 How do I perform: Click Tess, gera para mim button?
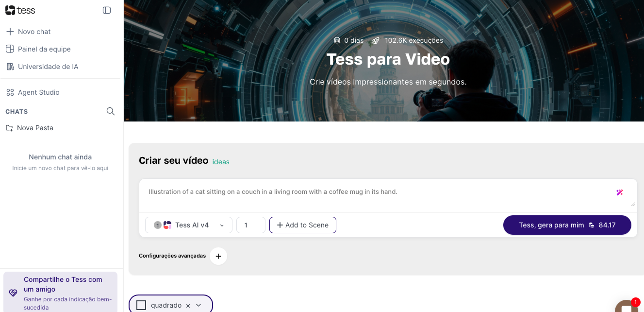(567, 225)
